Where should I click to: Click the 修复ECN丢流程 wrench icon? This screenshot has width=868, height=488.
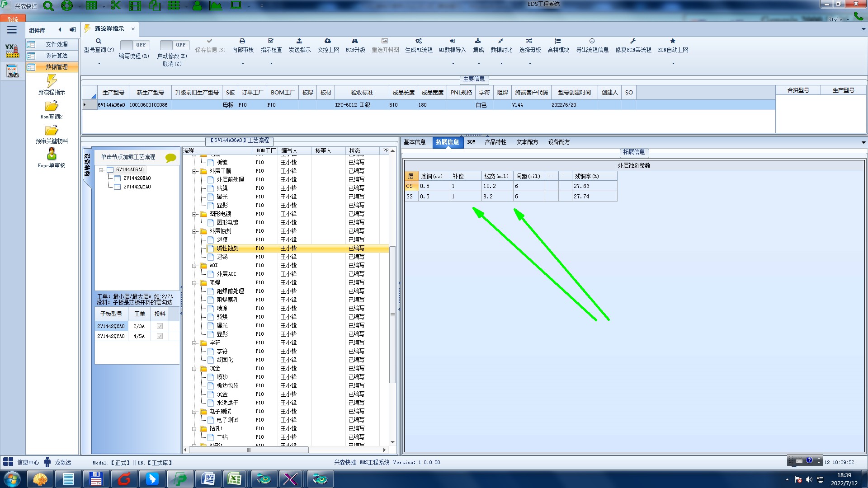tap(633, 41)
